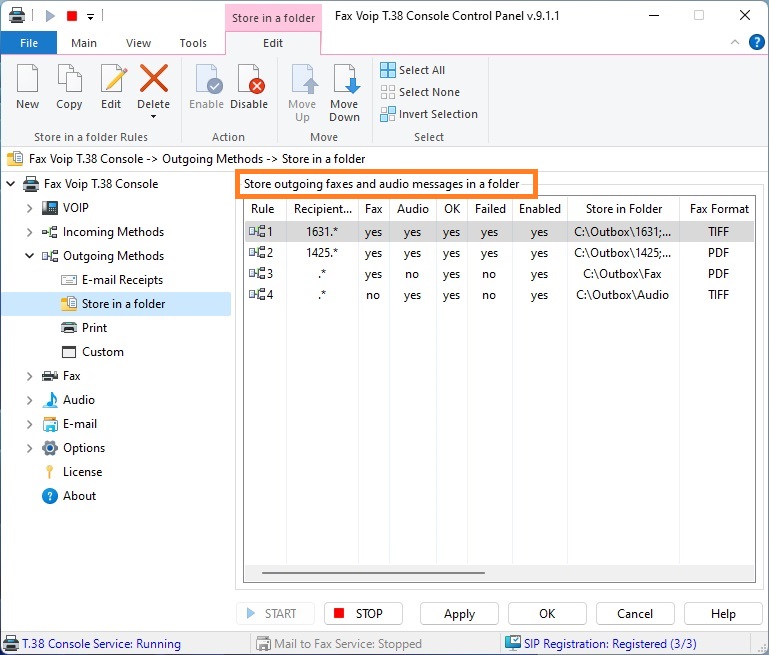Click the C:\Outbox\Audio cell
The image size is (769, 655).
[x=622, y=295]
